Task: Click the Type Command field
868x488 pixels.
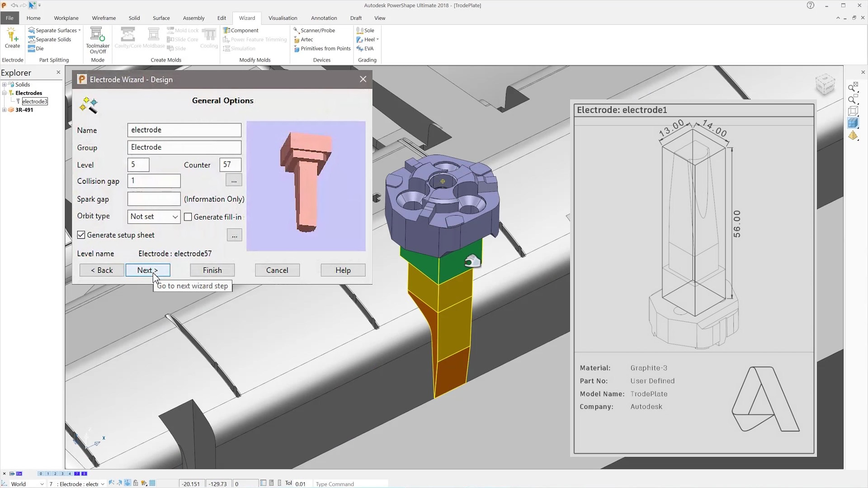Action: click(x=350, y=483)
